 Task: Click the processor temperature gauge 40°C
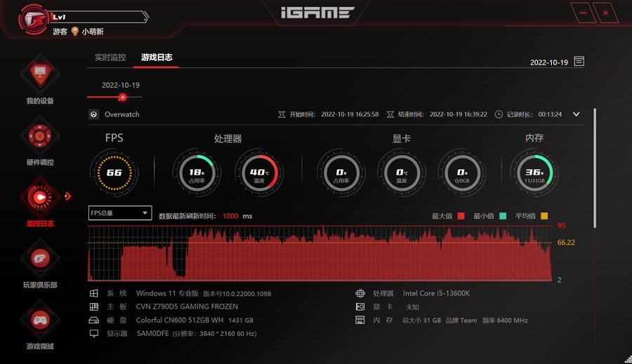tap(258, 173)
